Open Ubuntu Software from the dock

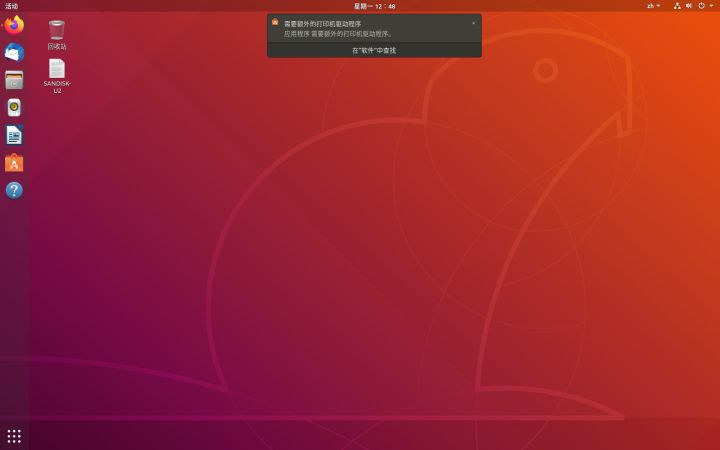click(14, 163)
